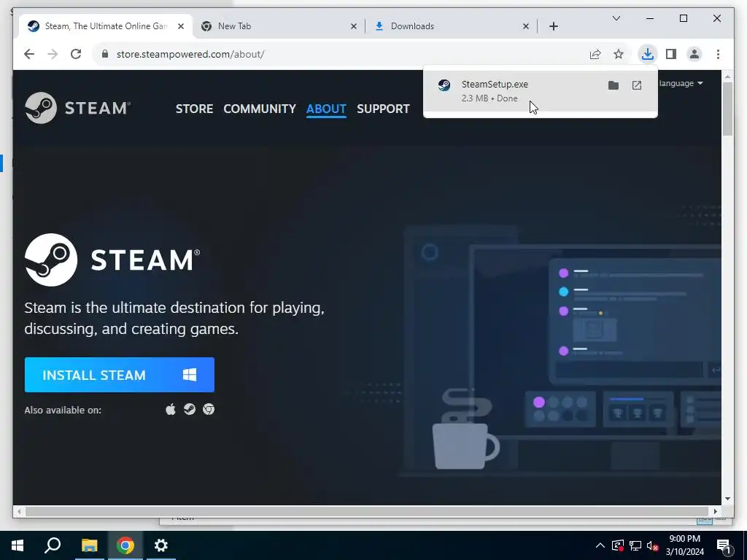Click the horizontal scrollbar thumb
Screen dimensions: 747x560
click(366, 511)
